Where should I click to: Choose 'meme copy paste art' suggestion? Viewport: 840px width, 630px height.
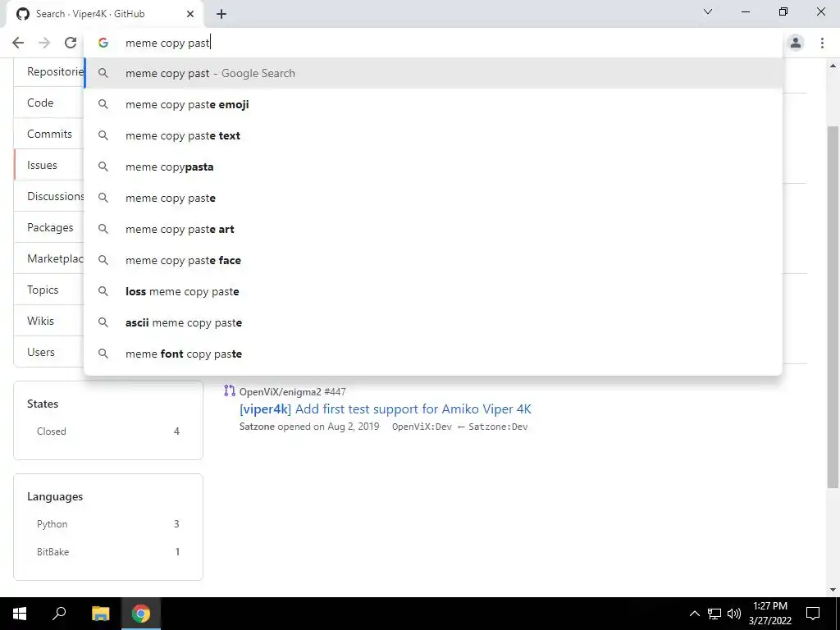click(x=433, y=230)
